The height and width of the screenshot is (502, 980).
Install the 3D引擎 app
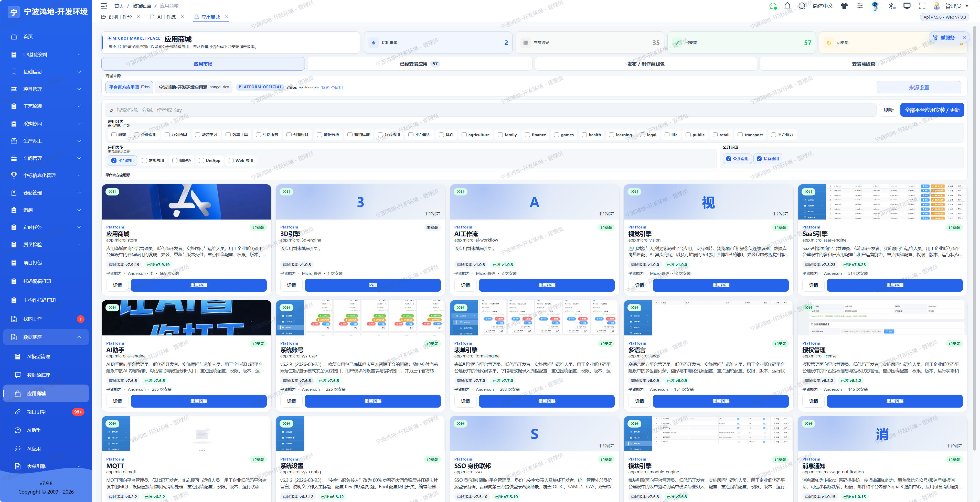[x=372, y=285]
